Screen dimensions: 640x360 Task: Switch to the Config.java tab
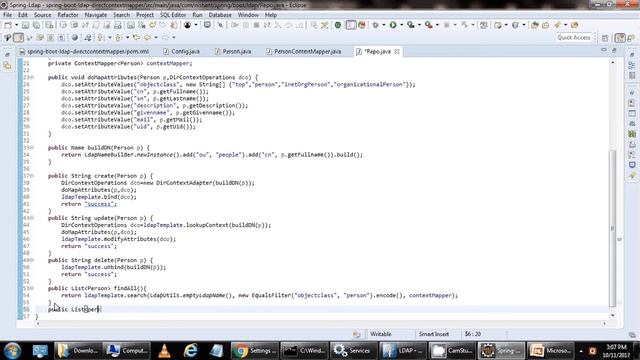click(182, 51)
